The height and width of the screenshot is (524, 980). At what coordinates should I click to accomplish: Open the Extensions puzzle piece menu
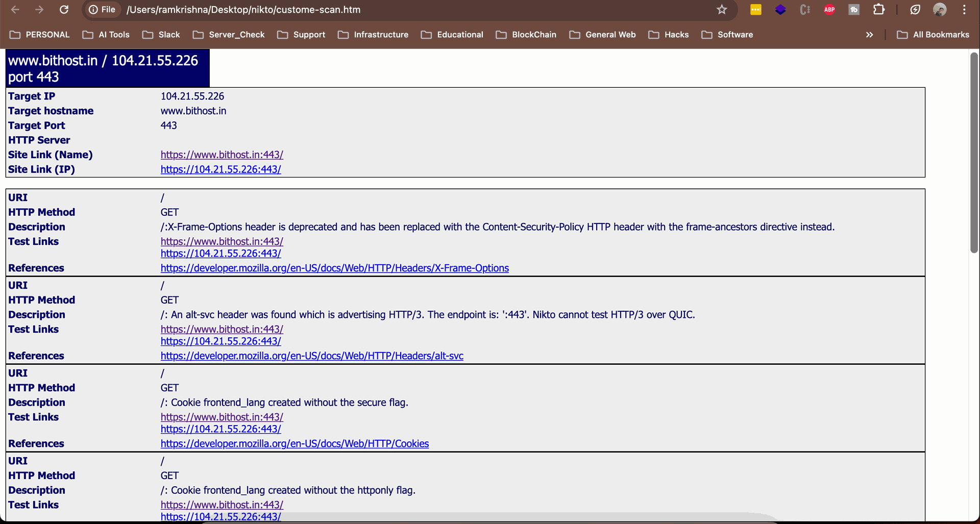coord(878,10)
